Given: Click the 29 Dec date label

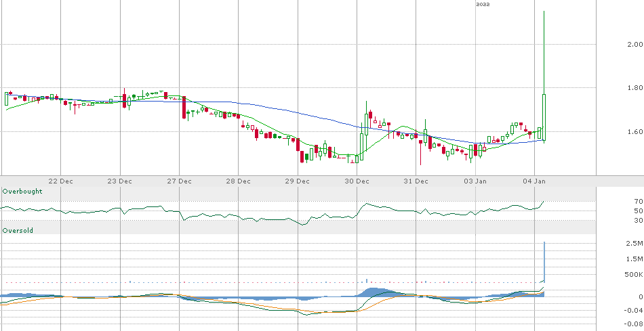Looking at the screenshot, I should [x=298, y=181].
